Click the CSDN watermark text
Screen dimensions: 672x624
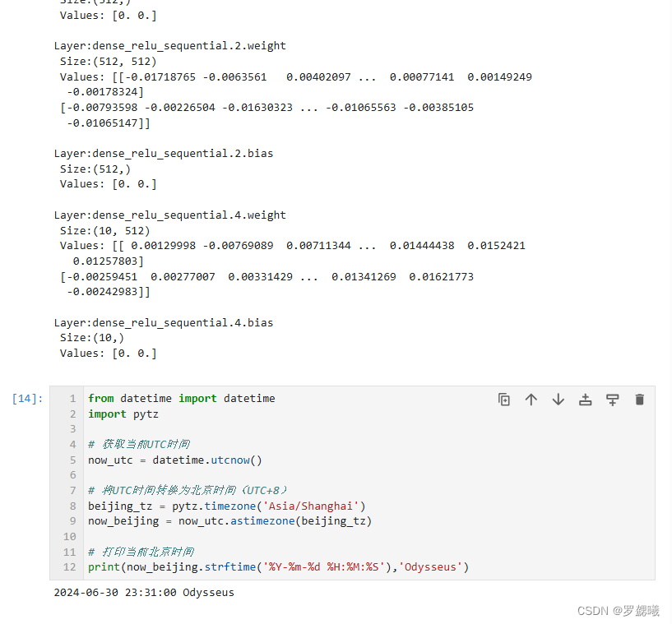pyautogui.click(x=618, y=611)
